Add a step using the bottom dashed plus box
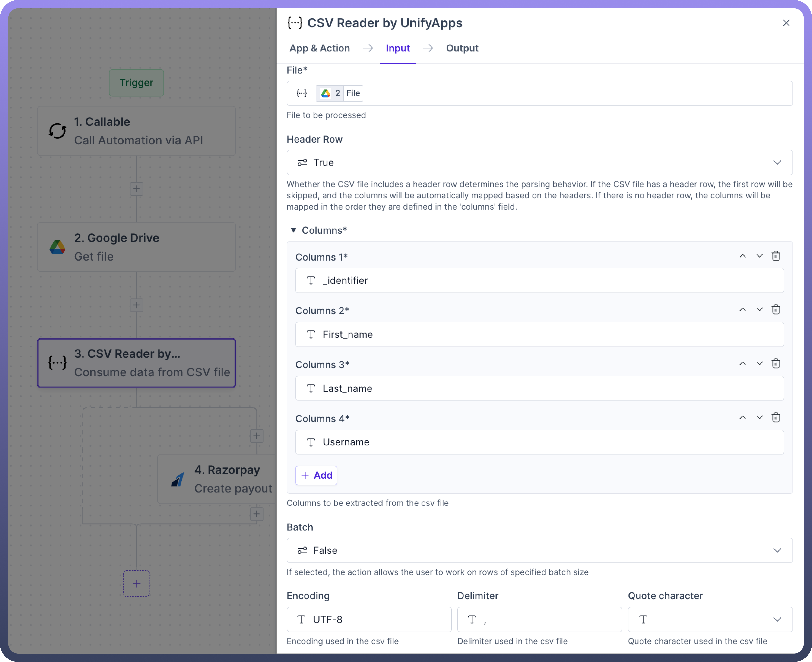The image size is (812, 662). click(x=137, y=583)
